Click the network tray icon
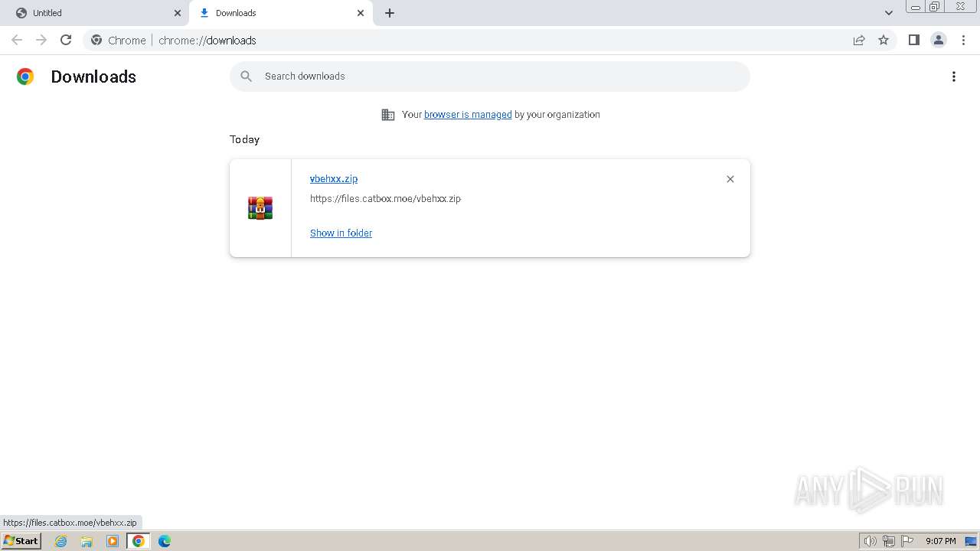This screenshot has height=551, width=980. click(889, 541)
